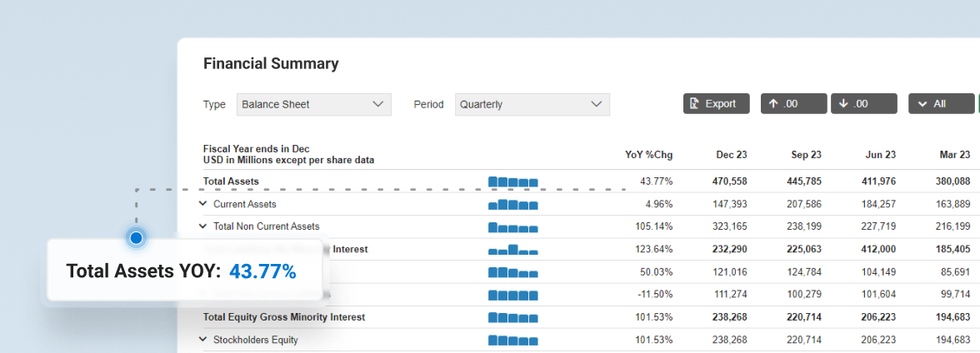Click the Total Assets row label
This screenshot has width=980, height=353.
[231, 181]
